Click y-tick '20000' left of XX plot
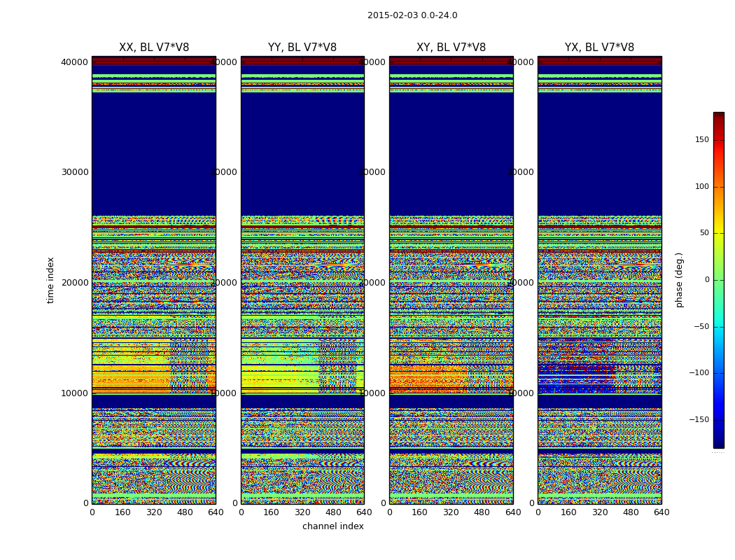735x560 pixels. 74,283
